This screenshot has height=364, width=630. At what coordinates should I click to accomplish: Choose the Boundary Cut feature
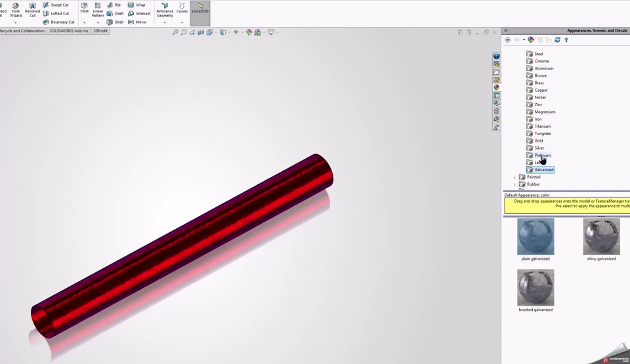coord(58,22)
